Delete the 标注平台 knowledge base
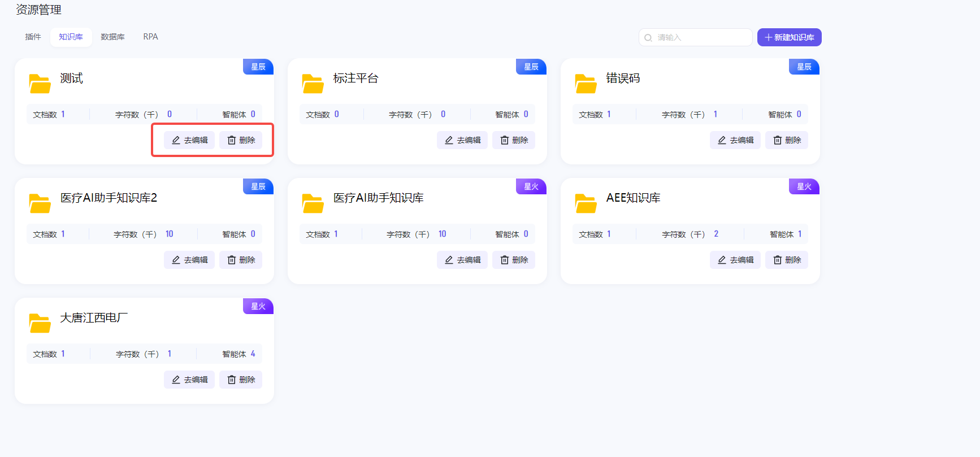This screenshot has width=980, height=457. click(514, 140)
